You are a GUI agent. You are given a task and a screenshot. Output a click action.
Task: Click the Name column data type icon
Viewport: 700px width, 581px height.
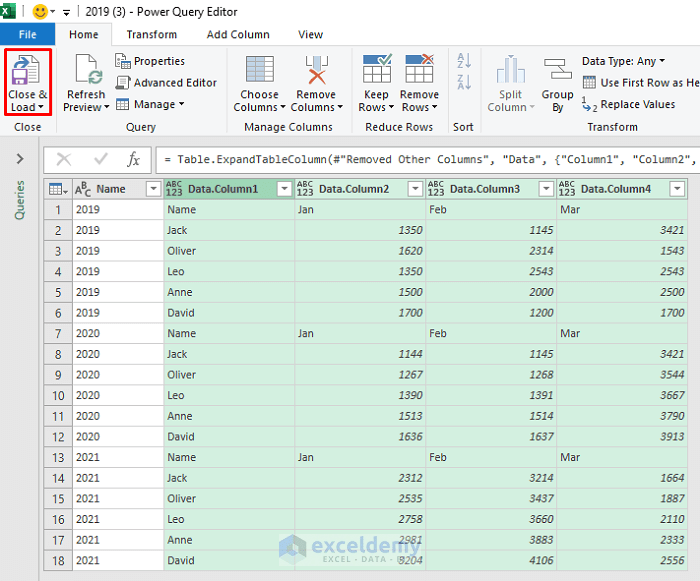click(x=83, y=189)
